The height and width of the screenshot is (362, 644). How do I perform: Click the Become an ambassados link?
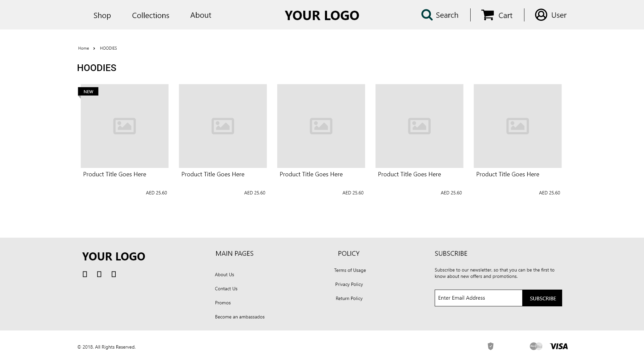coord(239,316)
